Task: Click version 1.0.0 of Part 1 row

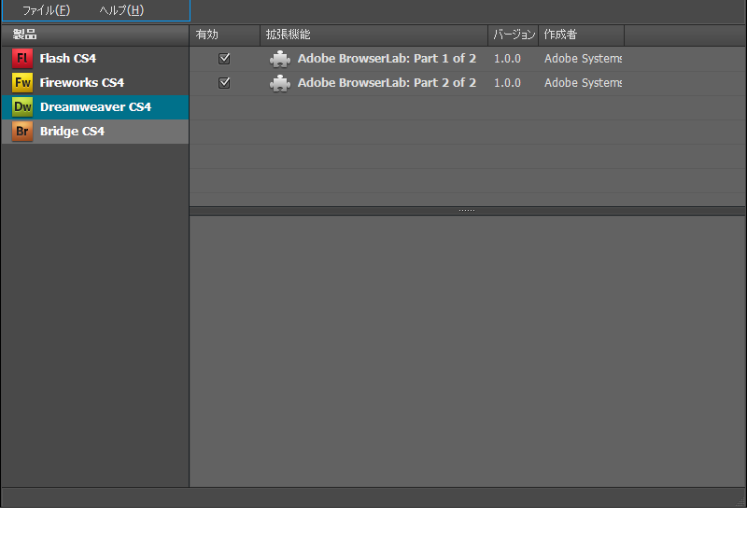Action: pos(507,59)
